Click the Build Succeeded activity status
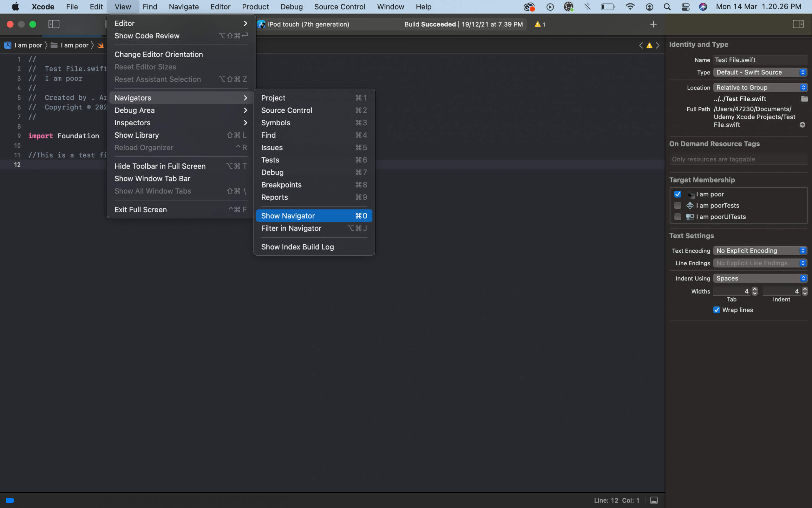 tap(463, 24)
